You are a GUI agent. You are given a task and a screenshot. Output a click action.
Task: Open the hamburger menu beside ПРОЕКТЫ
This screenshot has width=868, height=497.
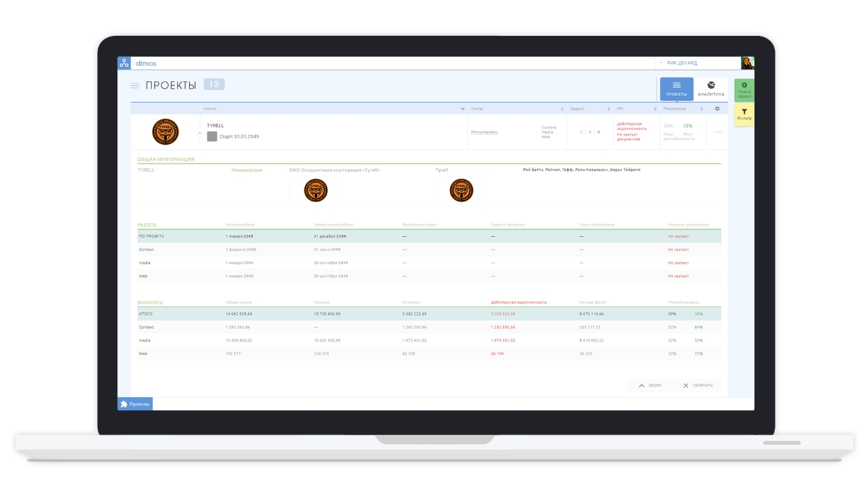(x=135, y=85)
